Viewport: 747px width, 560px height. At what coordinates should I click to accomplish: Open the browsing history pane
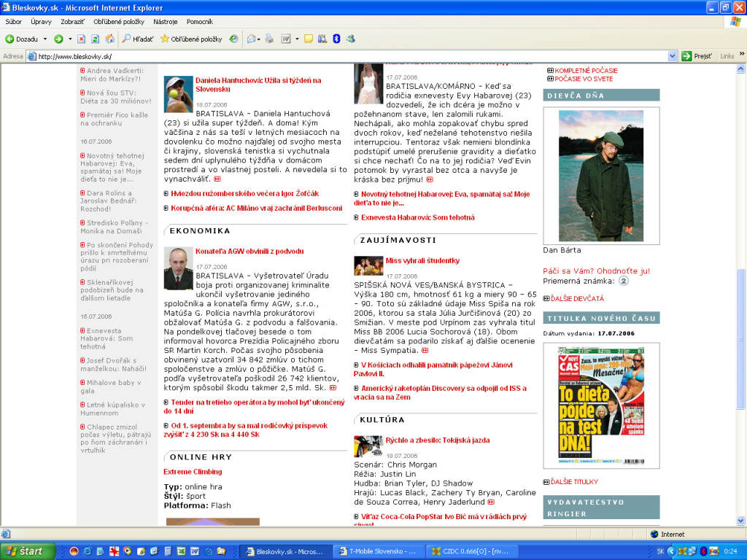pyautogui.click(x=233, y=39)
